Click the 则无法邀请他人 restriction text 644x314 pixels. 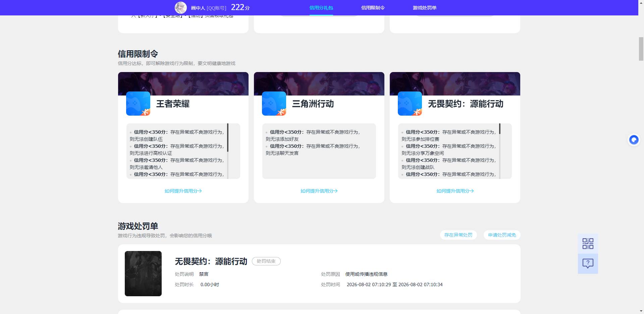coord(146,167)
